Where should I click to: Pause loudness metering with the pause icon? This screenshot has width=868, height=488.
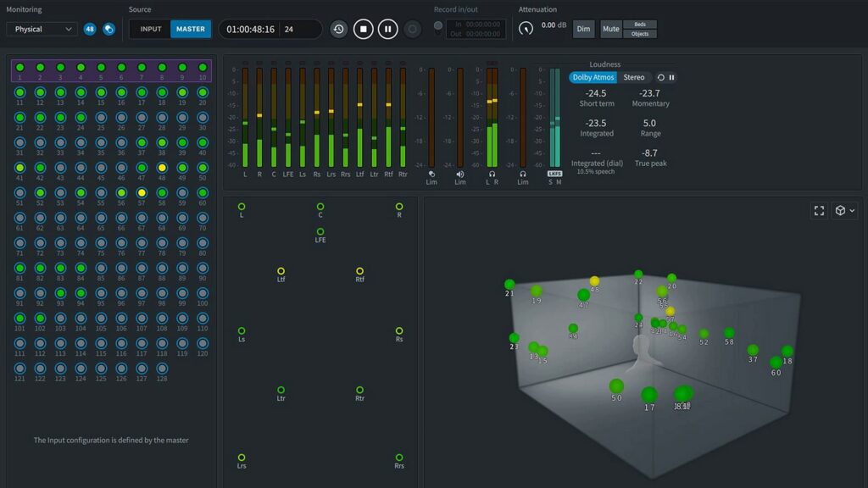tap(673, 77)
